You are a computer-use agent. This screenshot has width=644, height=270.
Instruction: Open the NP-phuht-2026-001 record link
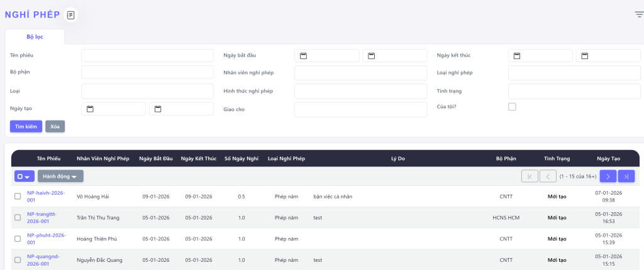pyautogui.click(x=46, y=239)
